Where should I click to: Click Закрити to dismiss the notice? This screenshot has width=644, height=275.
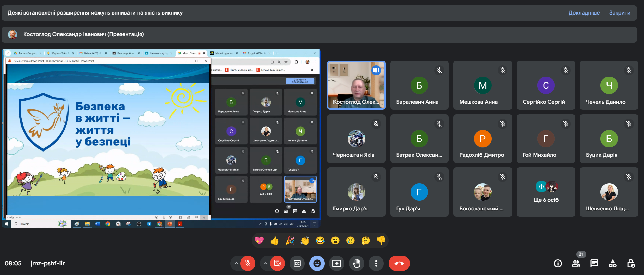coord(620,13)
